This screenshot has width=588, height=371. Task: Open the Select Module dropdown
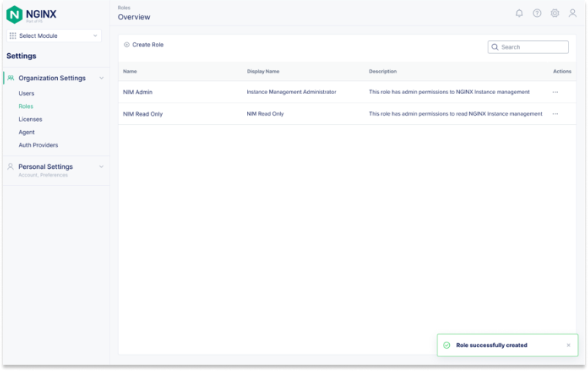click(54, 35)
